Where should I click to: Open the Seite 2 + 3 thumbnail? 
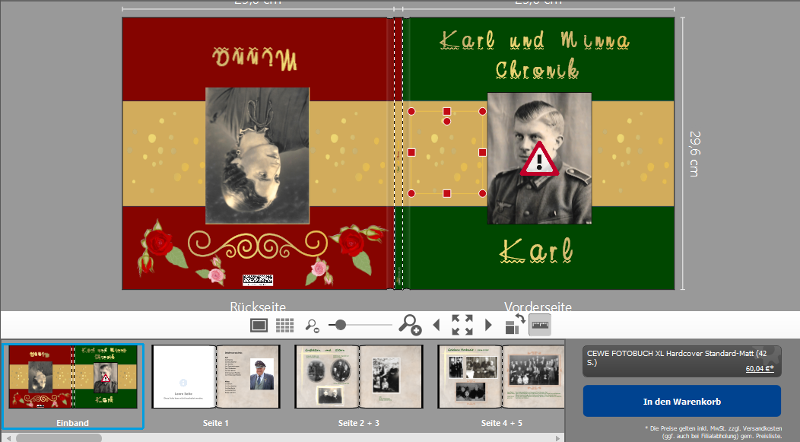point(359,386)
